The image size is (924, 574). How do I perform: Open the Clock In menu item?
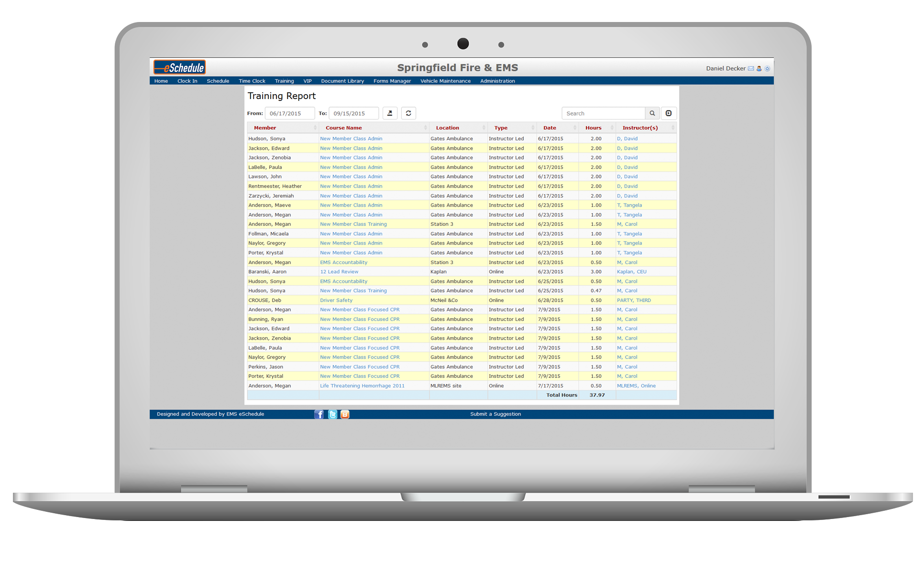pos(187,81)
